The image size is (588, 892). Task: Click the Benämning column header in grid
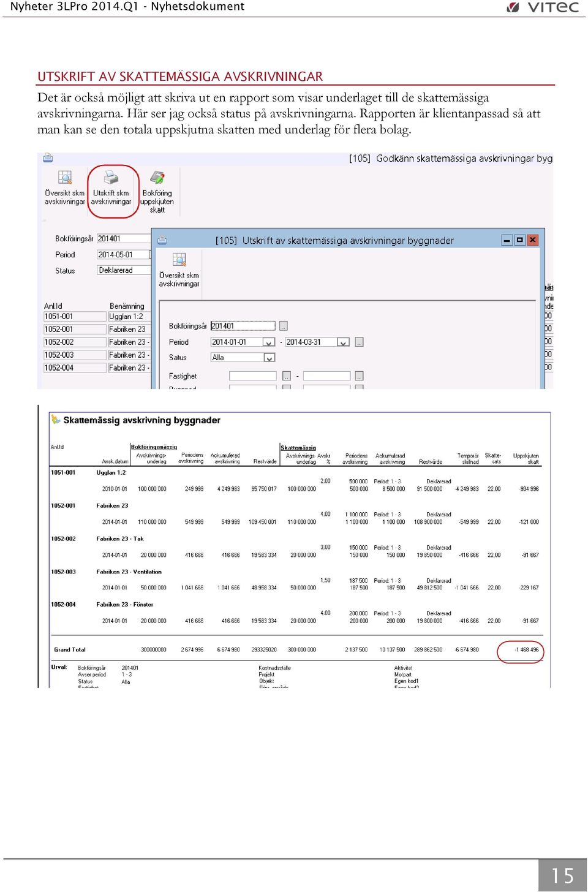[127, 306]
